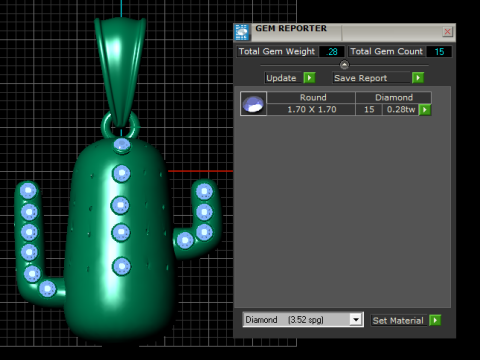Select the lowest gem on cactus body center
480x360 pixels.
click(x=121, y=266)
